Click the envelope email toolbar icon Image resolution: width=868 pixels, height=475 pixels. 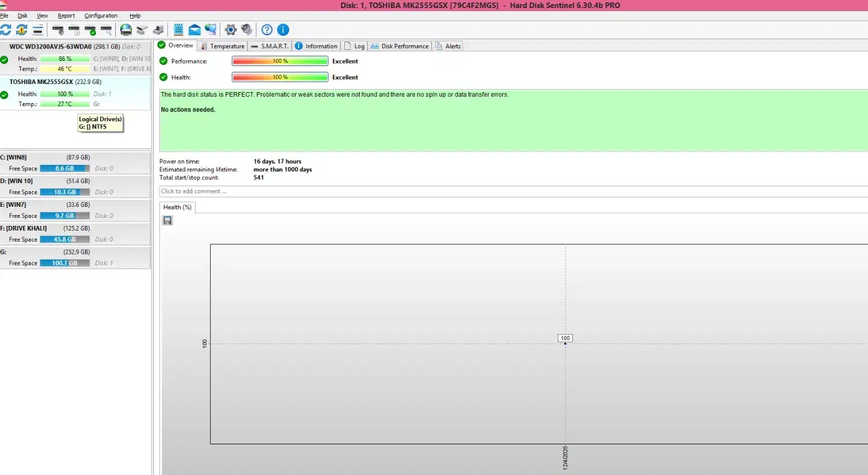pos(194,30)
